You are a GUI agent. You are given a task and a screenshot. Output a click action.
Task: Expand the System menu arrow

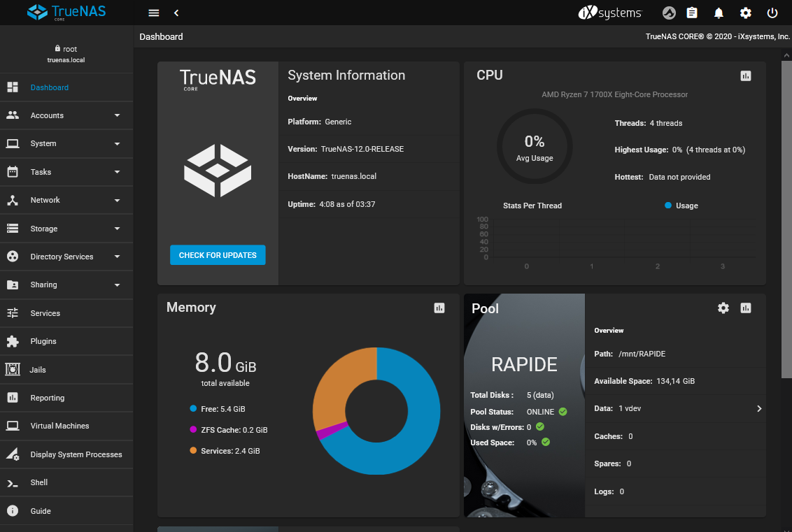point(117,144)
